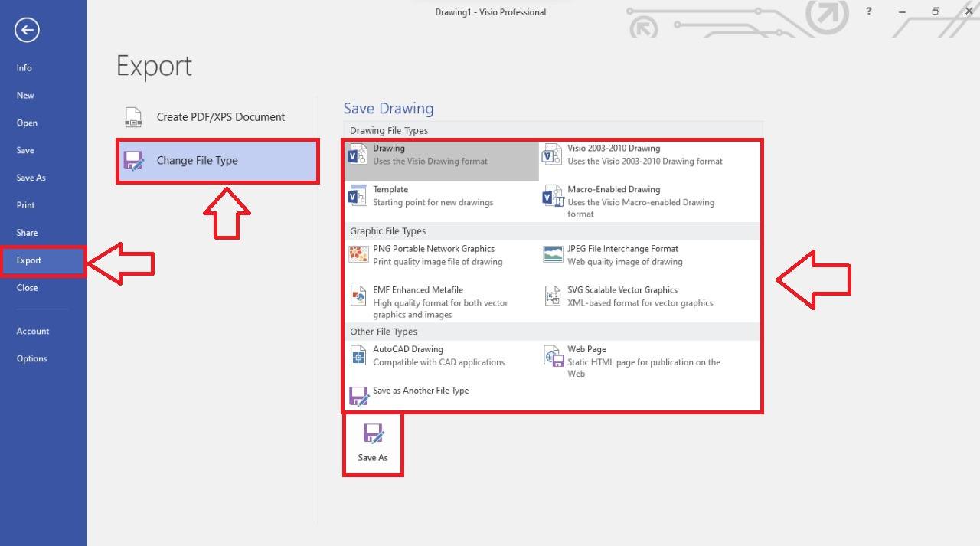Choose the JPEG File Interchange Format icon
This screenshot has height=546, width=980.
(552, 254)
